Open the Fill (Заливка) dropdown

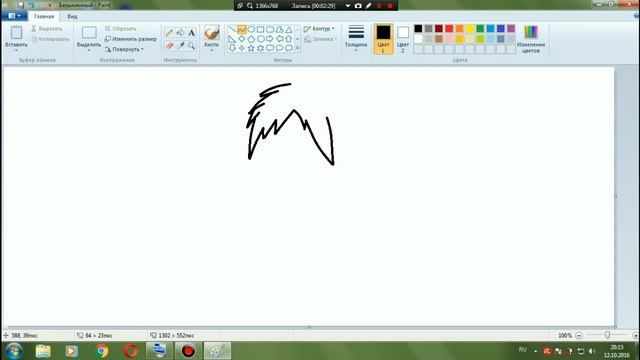pos(321,39)
